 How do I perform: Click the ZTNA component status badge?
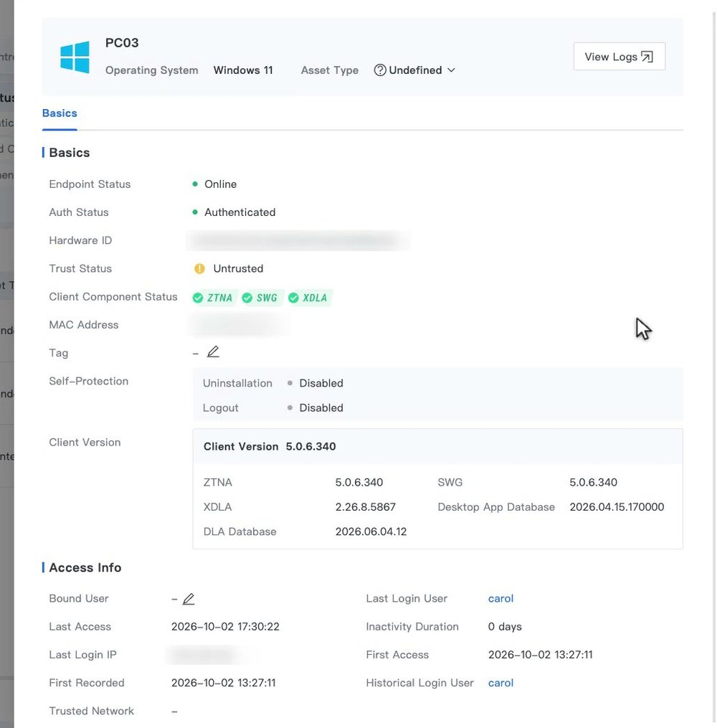[x=214, y=298]
